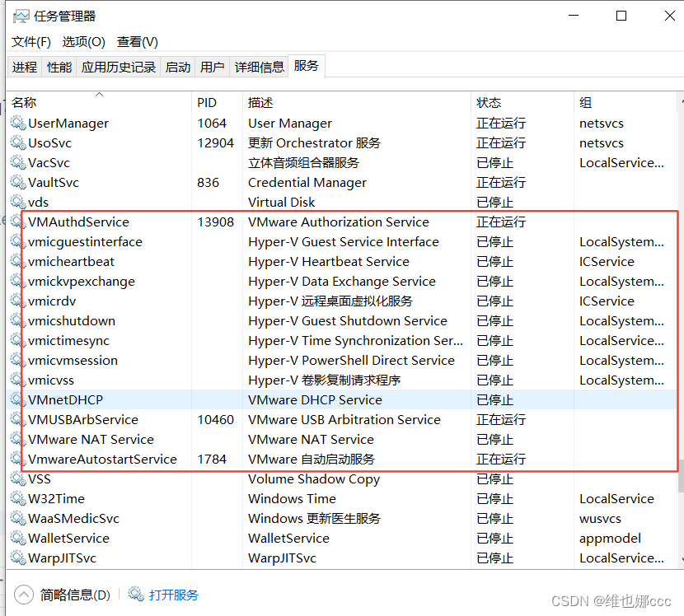Select the vmicrdv service name
Image resolution: width=684 pixels, height=616 pixels.
point(52,301)
